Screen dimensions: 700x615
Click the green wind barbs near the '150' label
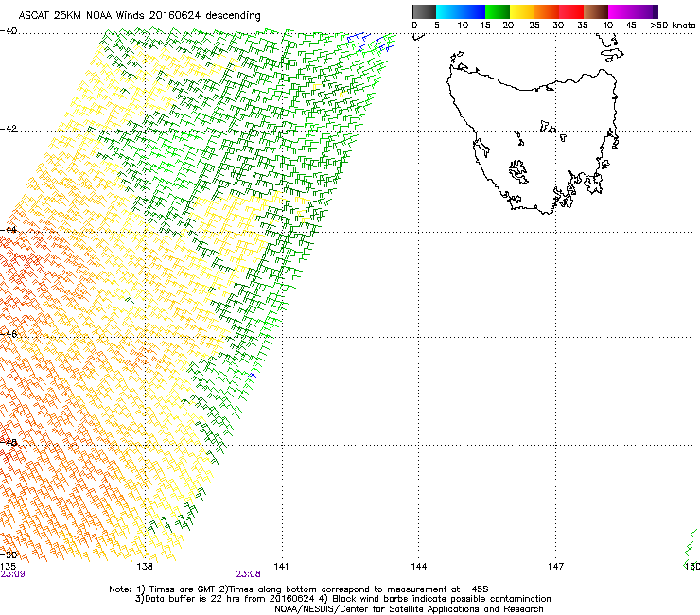tap(691, 549)
